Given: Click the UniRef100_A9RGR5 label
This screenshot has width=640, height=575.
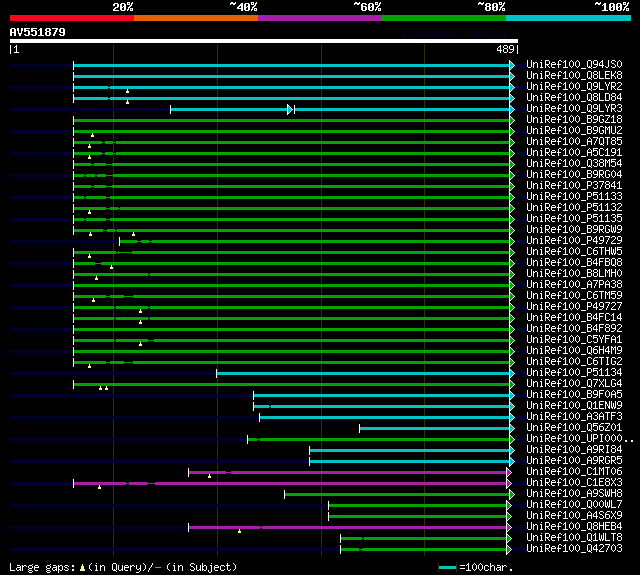Looking at the screenshot, I should click(574, 461).
